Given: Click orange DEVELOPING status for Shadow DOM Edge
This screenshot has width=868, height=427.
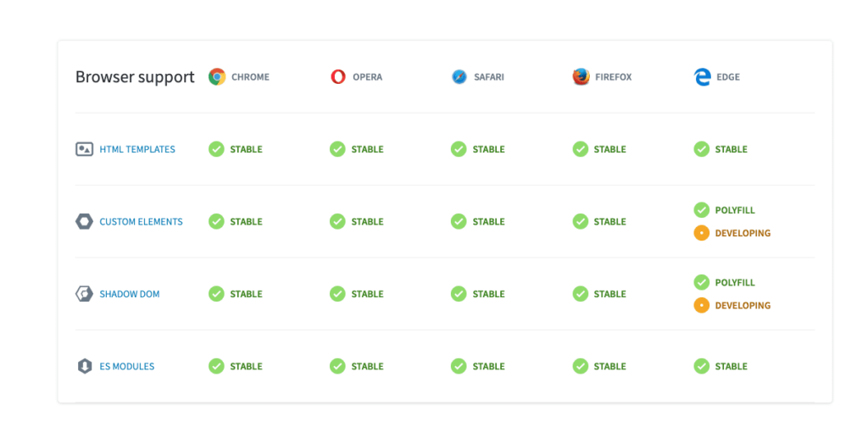Looking at the screenshot, I should tap(732, 305).
